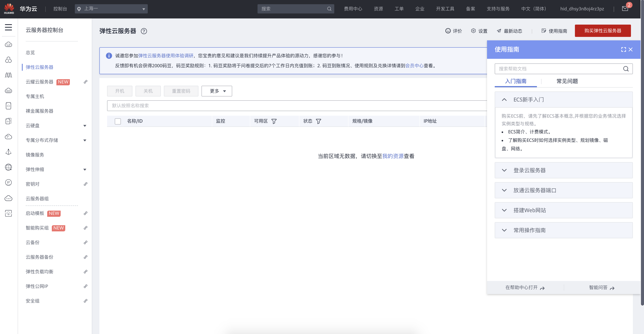Open the hamburger navigation menu icon
Viewport: 644px width, 334px height.
(8, 27)
